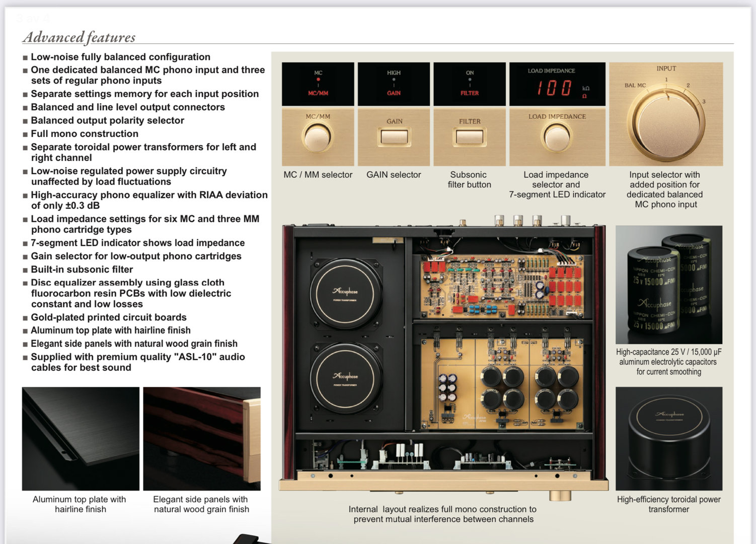Click 'Built-in subsonic filter' bullet

point(82,269)
